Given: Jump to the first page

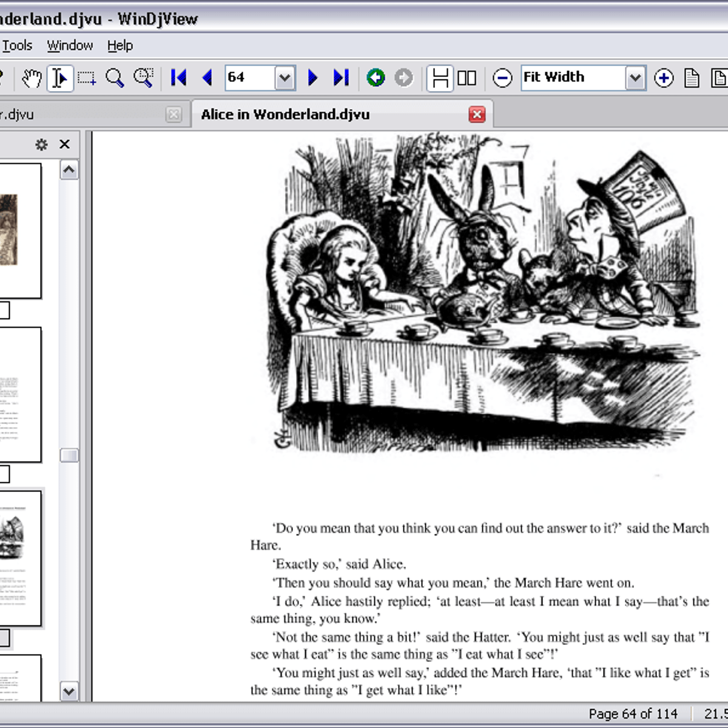Looking at the screenshot, I should pyautogui.click(x=179, y=78).
